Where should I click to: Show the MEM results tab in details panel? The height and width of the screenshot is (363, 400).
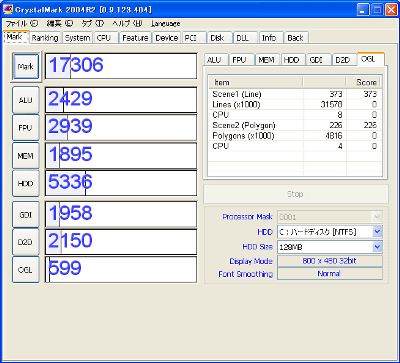click(x=267, y=60)
